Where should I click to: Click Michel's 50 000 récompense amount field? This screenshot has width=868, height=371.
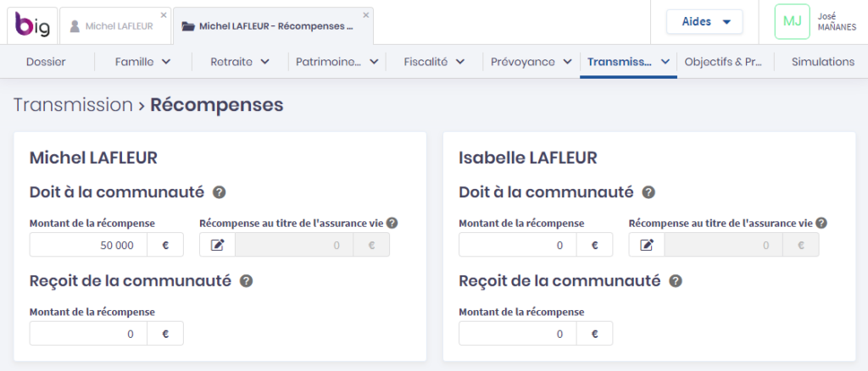(89, 246)
